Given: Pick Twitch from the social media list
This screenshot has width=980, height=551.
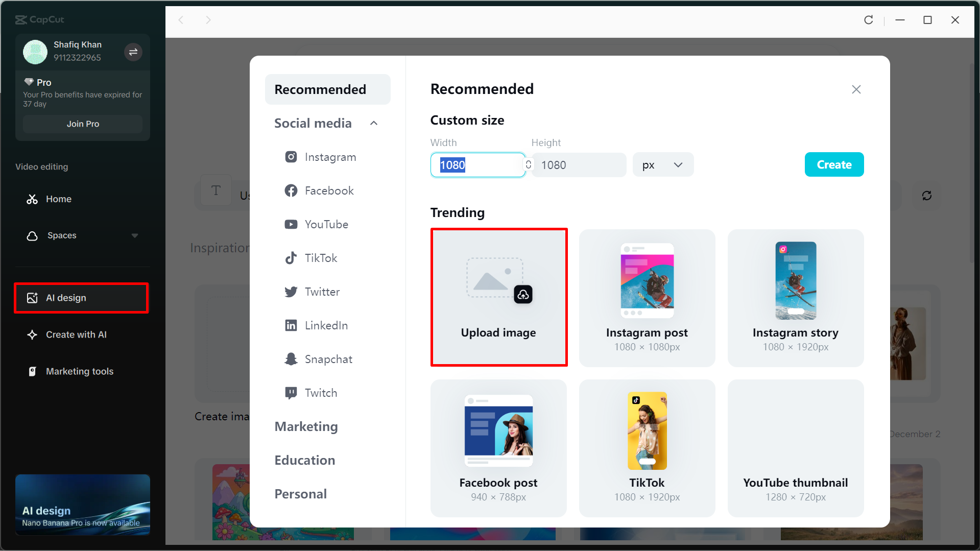Looking at the screenshot, I should [x=321, y=393].
